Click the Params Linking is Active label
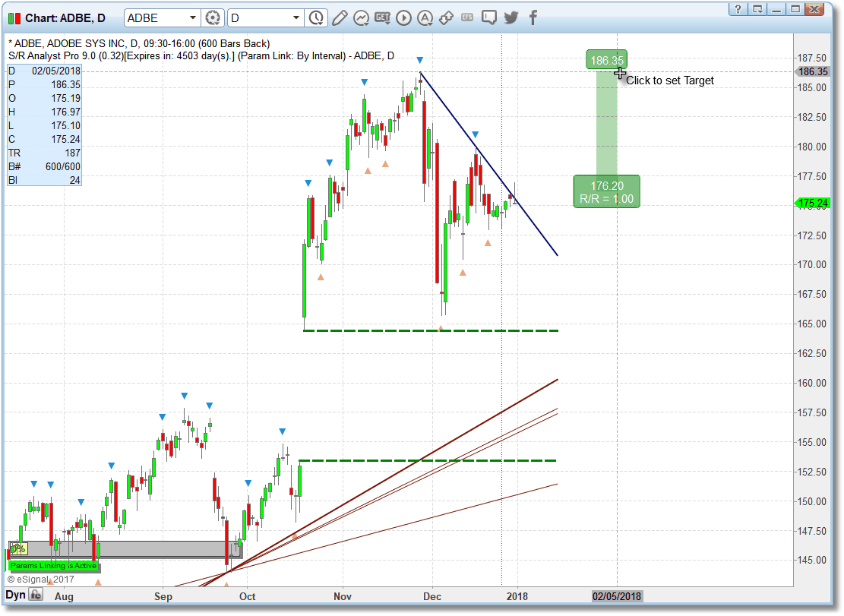Screen dimensions: 844x616 (x=53, y=565)
